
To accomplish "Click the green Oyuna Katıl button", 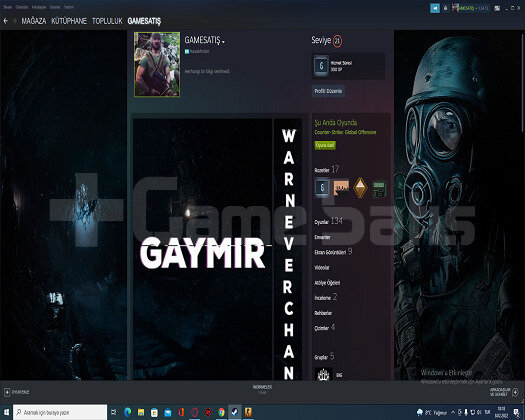I will (325, 145).
